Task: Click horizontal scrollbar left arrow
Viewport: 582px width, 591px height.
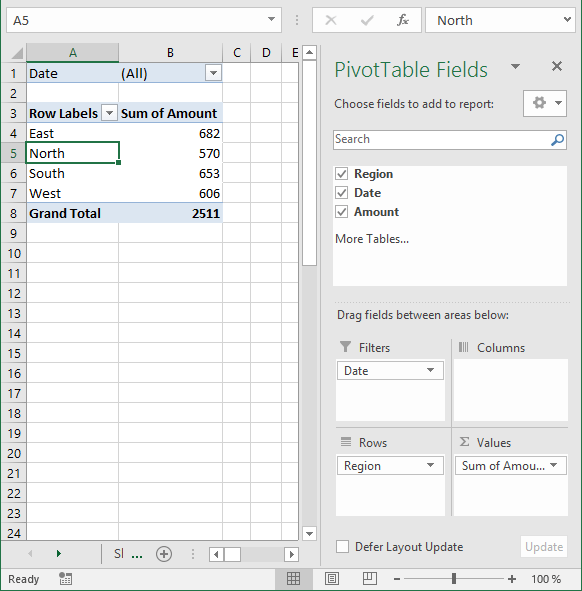Action: tap(216, 554)
